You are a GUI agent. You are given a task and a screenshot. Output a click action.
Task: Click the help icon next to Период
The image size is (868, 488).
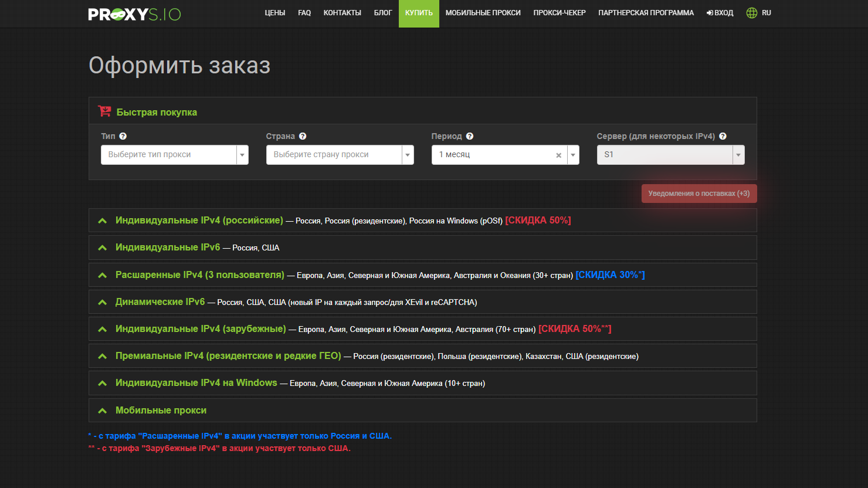click(470, 136)
